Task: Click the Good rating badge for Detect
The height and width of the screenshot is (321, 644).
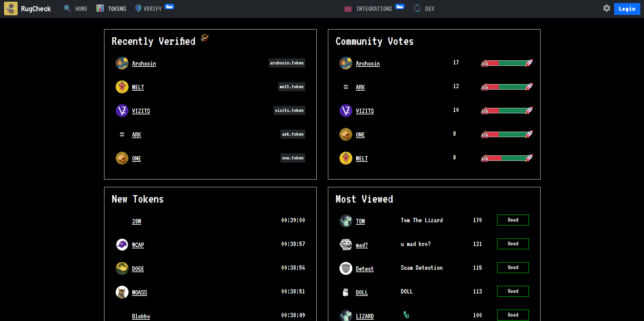Action: [513, 267]
